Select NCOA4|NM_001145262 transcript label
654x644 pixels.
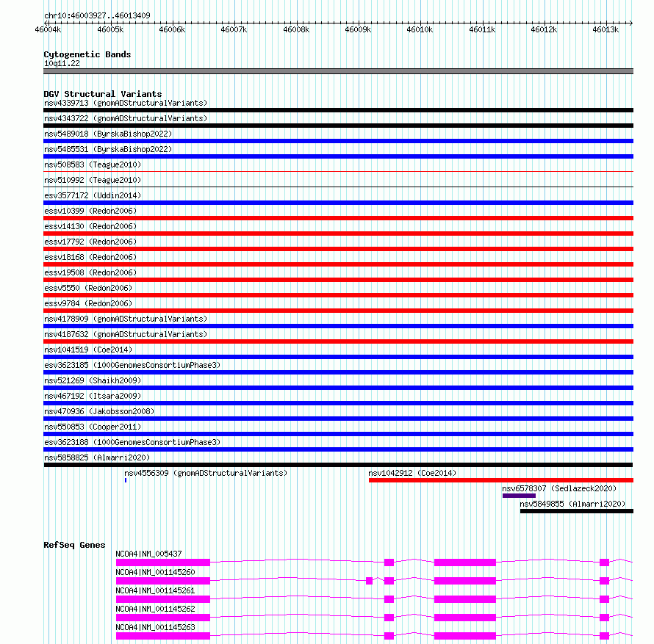(x=155, y=609)
